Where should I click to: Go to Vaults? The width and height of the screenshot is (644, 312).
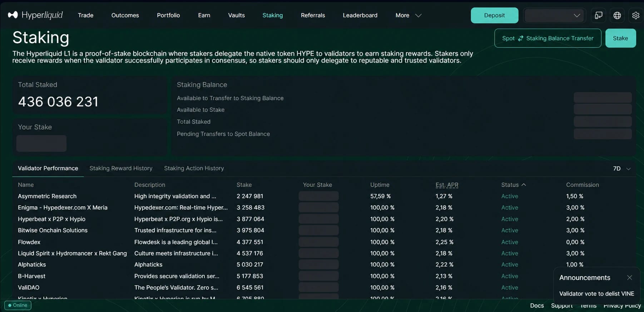pyautogui.click(x=236, y=15)
